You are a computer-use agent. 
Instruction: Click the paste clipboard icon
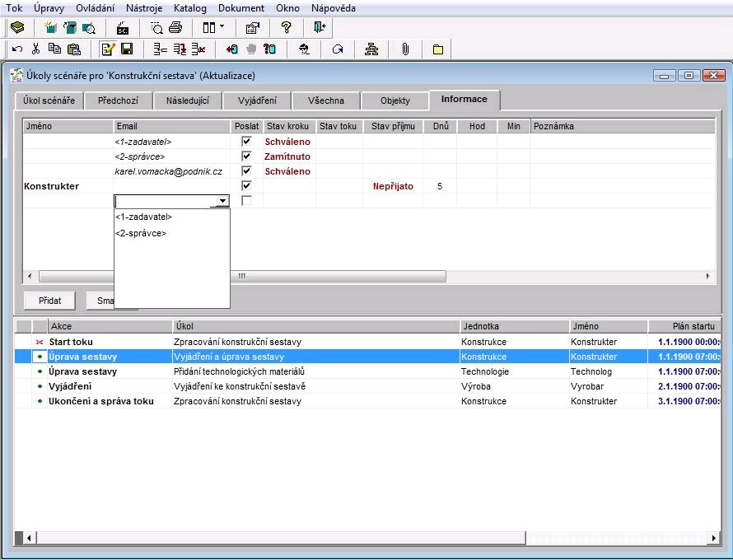point(74,49)
